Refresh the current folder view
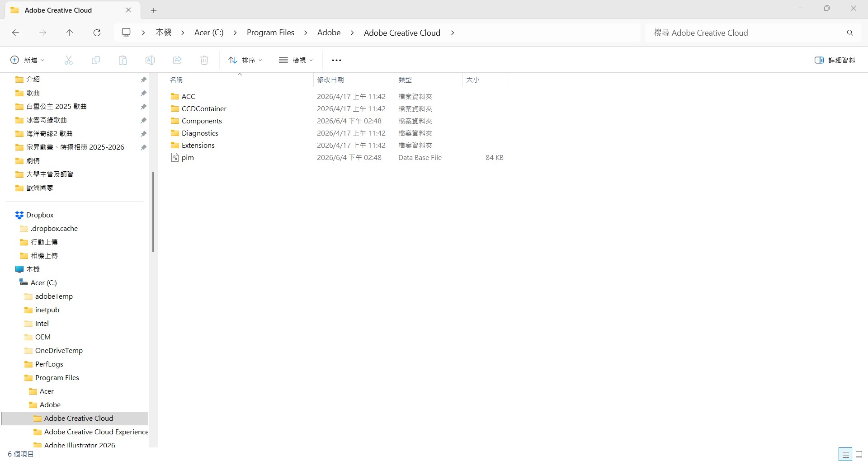Viewport: 868px width, 461px height. [x=97, y=33]
